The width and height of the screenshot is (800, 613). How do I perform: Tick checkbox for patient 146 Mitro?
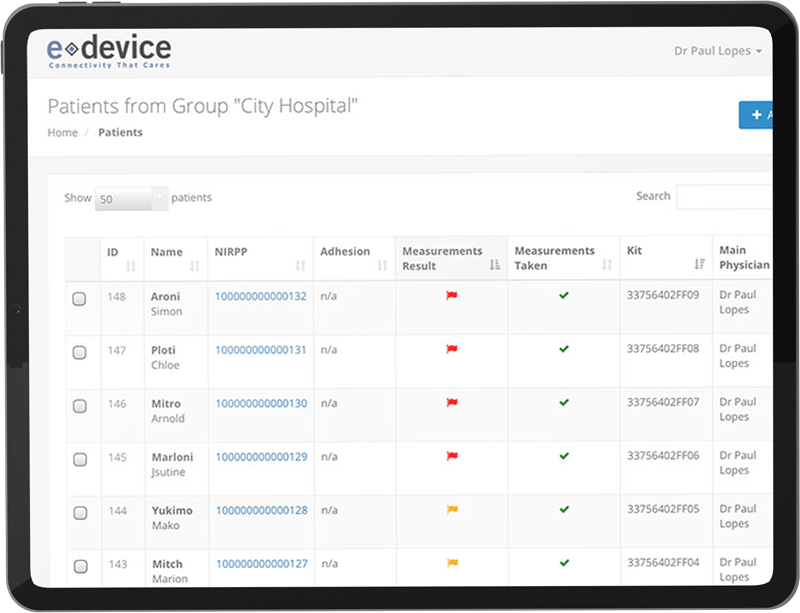click(x=80, y=406)
